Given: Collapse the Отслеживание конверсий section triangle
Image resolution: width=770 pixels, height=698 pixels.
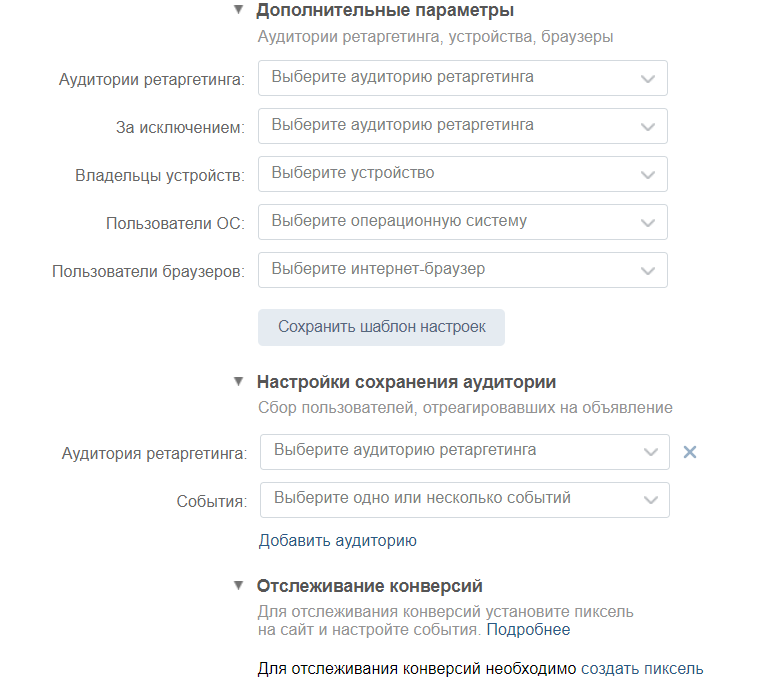Looking at the screenshot, I should pyautogui.click(x=238, y=585).
